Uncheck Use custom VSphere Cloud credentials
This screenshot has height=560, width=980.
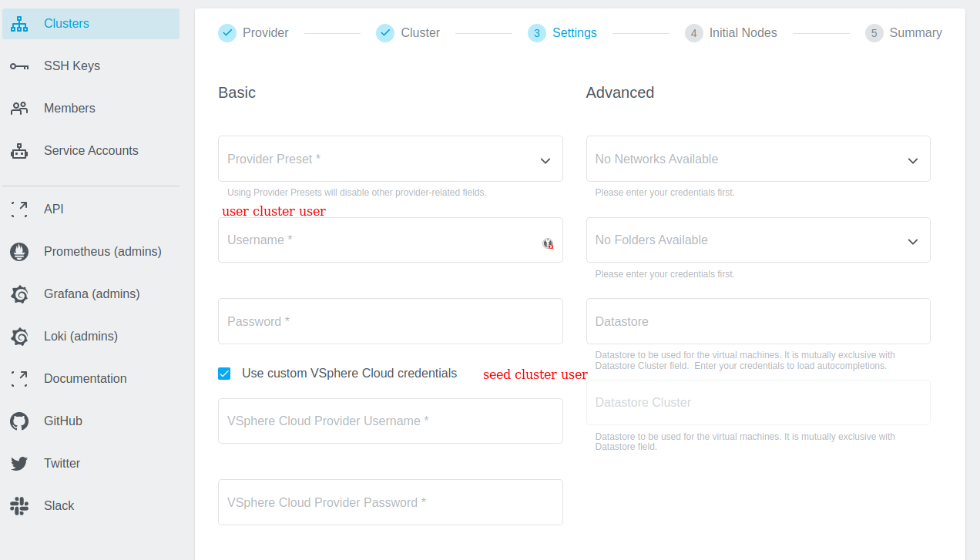coord(224,373)
